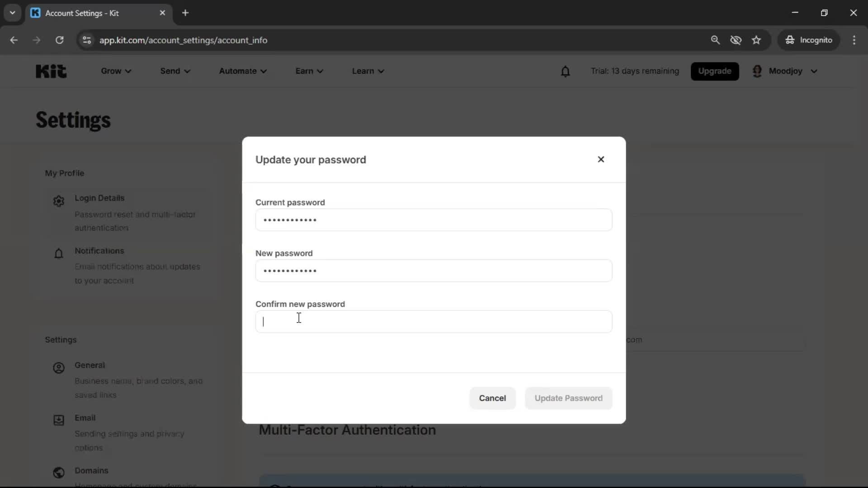Open the Grow dropdown menu
The height and width of the screenshot is (488, 868).
[115, 71]
